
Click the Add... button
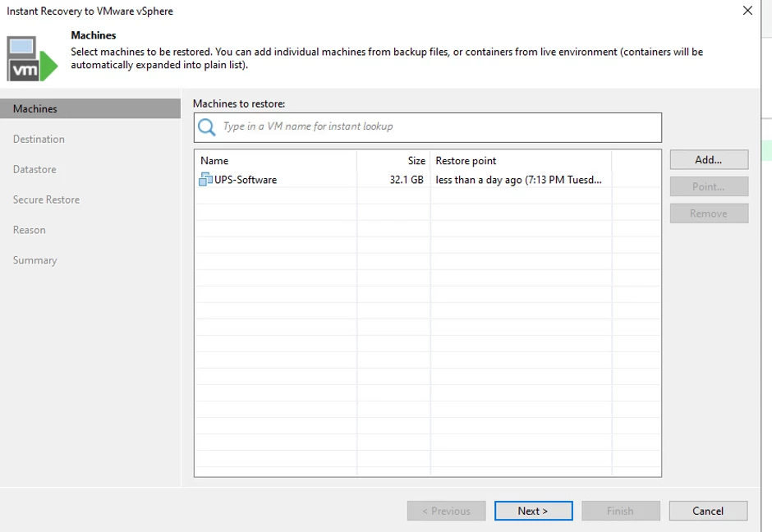coord(709,159)
